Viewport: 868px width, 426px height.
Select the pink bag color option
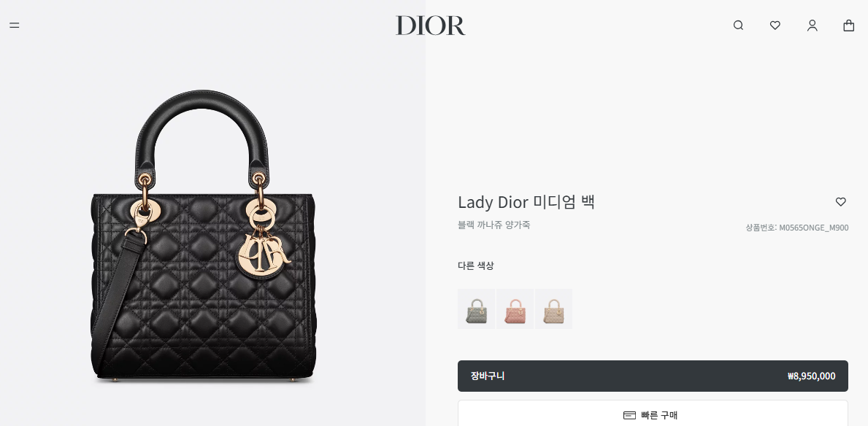pos(515,309)
